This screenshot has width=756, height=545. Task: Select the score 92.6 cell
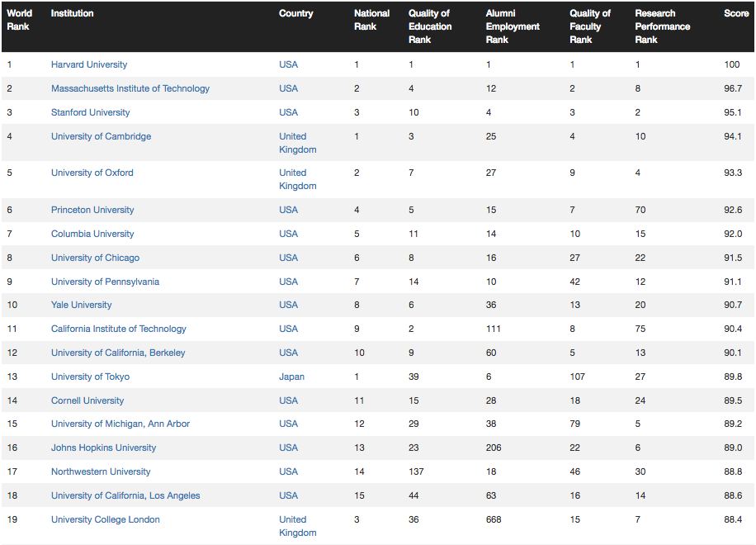pyautogui.click(x=733, y=210)
